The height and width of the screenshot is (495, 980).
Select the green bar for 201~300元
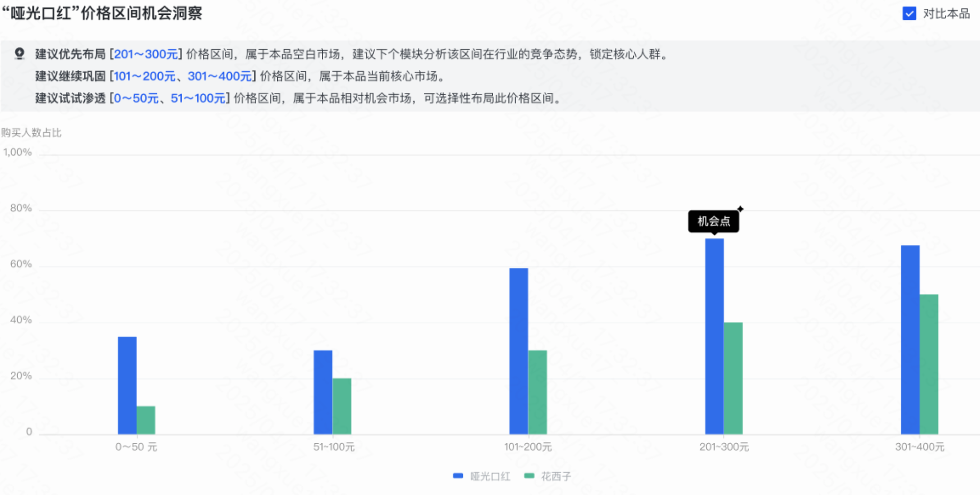coord(733,378)
